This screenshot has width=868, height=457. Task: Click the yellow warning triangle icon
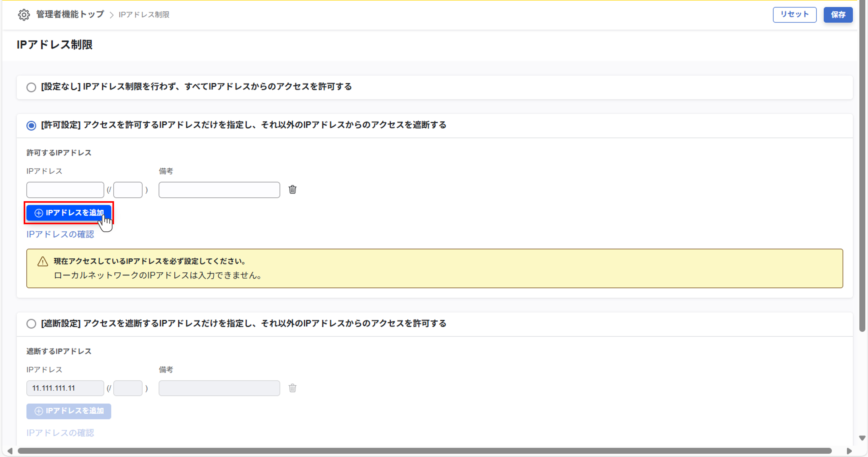click(x=42, y=262)
